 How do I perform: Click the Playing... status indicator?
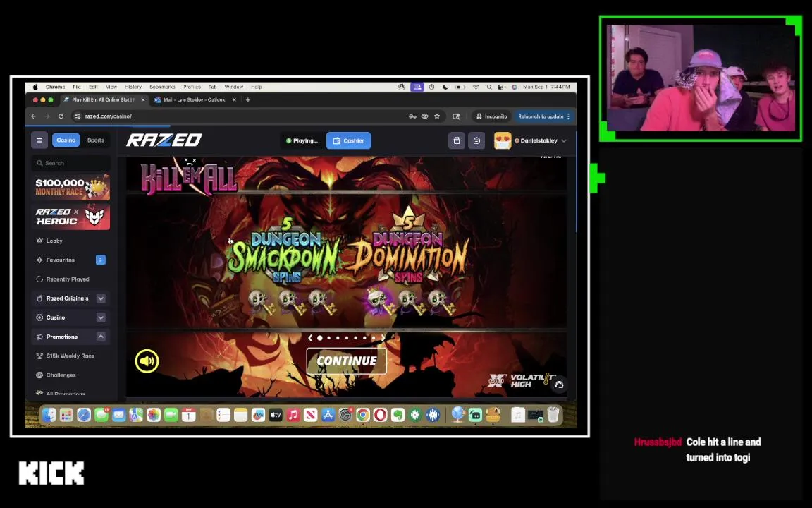[x=302, y=140]
